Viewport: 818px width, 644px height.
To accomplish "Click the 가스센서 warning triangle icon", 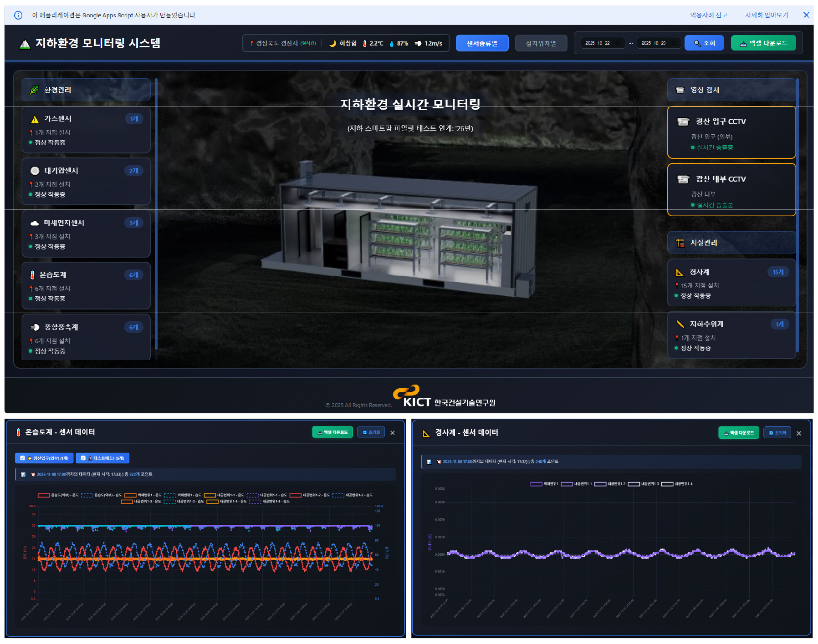I will [35, 119].
